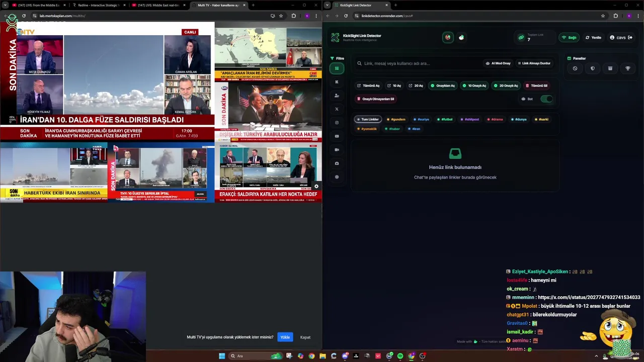Open tab search dropdown in right browser
This screenshot has height=362, width=644.
click(328, 5)
